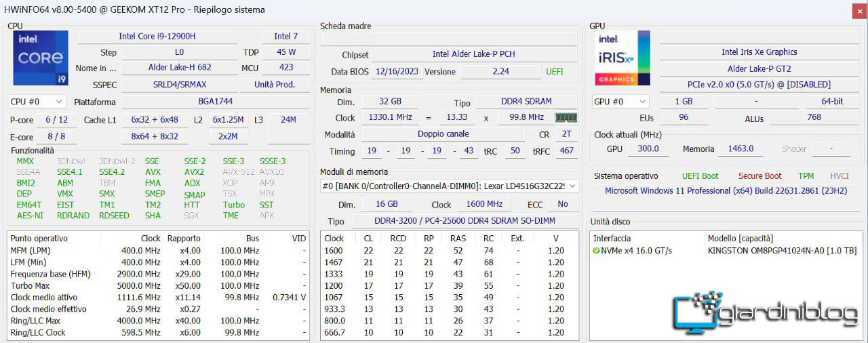The height and width of the screenshot is (343, 868).
Task: Click the Intel Iris Xe graphics logo
Action: click(623, 58)
